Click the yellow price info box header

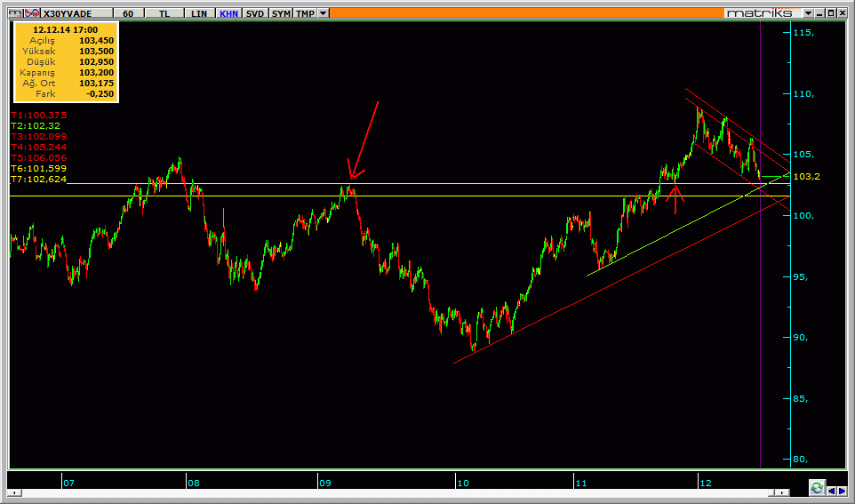click(67, 30)
